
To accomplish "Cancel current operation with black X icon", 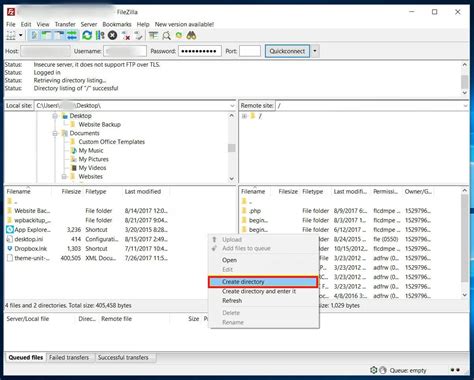I will [x=113, y=35].
